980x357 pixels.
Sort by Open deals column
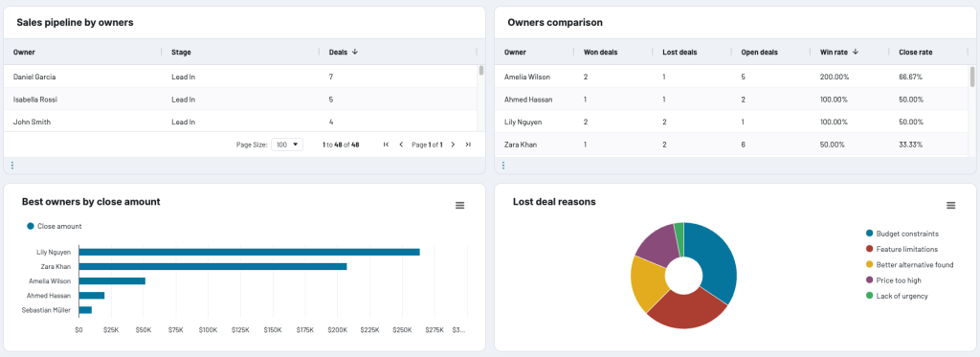click(x=759, y=52)
